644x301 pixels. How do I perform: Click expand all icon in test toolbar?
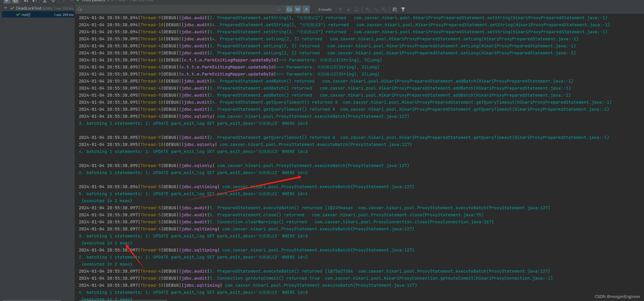(x=45, y=1)
